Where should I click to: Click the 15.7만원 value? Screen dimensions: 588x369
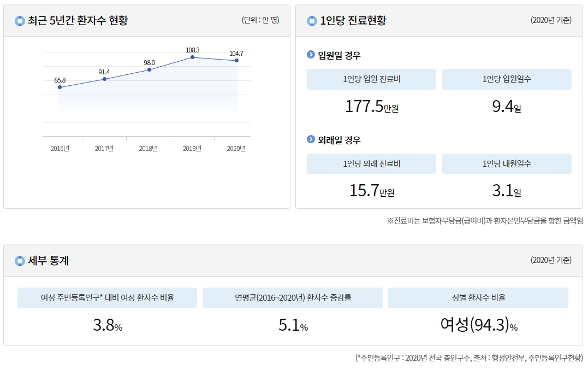(x=372, y=191)
